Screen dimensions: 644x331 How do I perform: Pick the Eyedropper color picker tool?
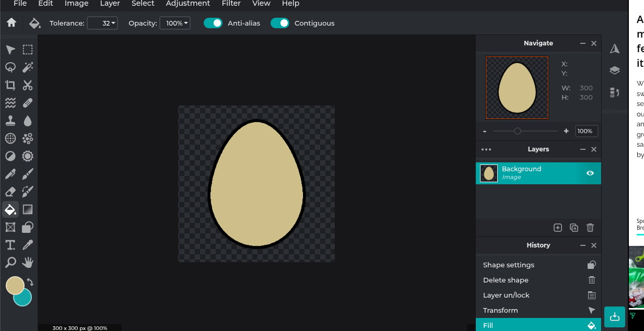(x=28, y=245)
